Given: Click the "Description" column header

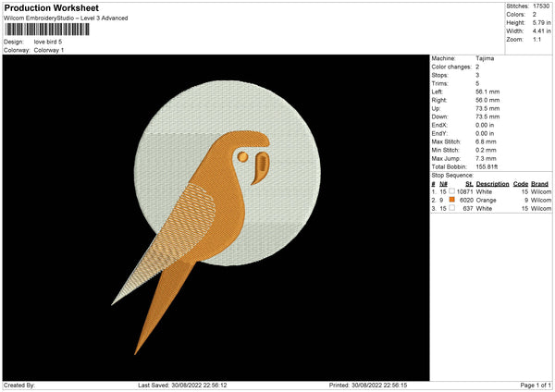Looking at the screenshot, I should (x=493, y=184).
